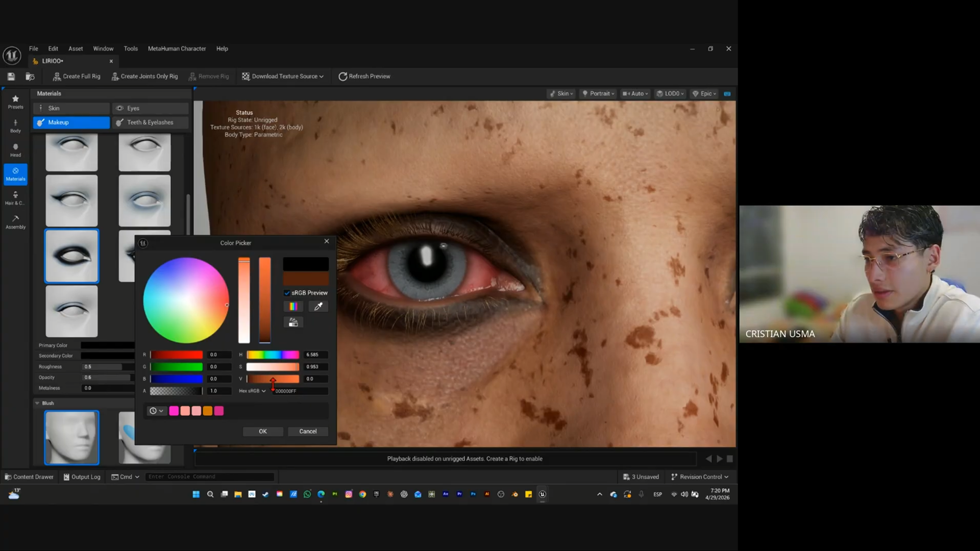Open File Explorer from the taskbar
Screen dimensions: 980x551
tap(238, 494)
